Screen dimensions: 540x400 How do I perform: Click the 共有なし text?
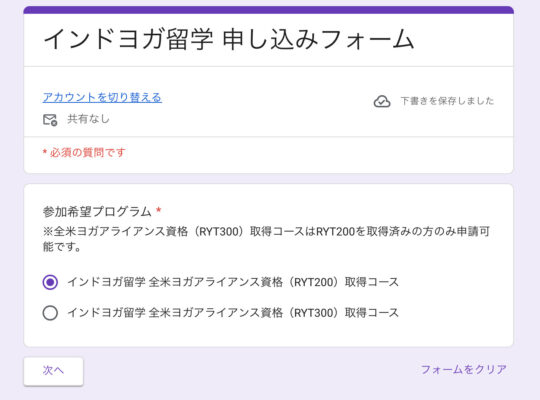pos(89,119)
